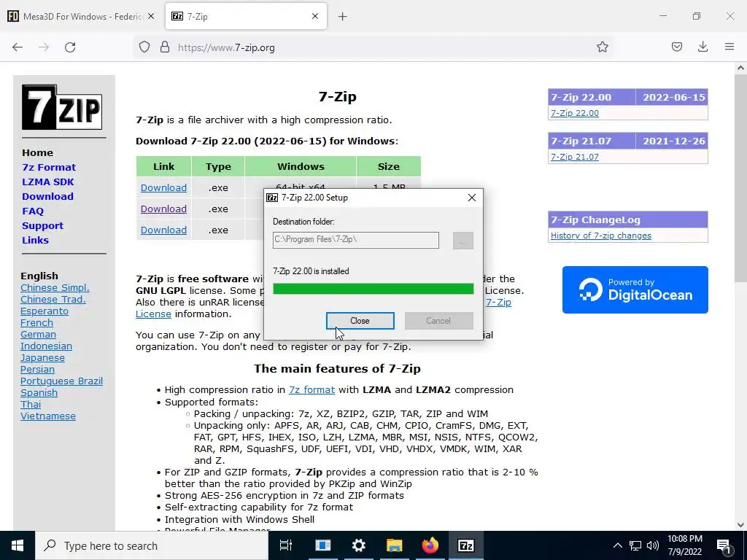This screenshot has width=747, height=560.
Task: Click the address bar URL
Action: pyautogui.click(x=226, y=47)
